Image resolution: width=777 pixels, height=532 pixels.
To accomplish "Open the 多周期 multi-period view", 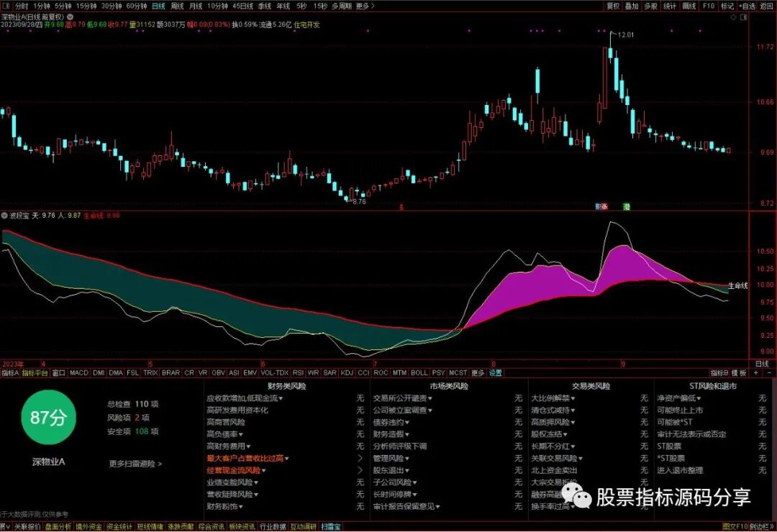I will pos(342,6).
